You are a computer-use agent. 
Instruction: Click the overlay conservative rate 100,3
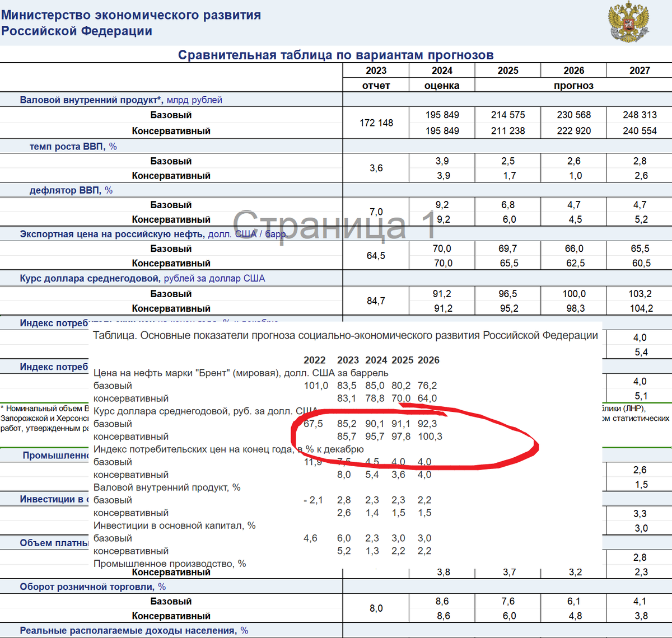(430, 437)
